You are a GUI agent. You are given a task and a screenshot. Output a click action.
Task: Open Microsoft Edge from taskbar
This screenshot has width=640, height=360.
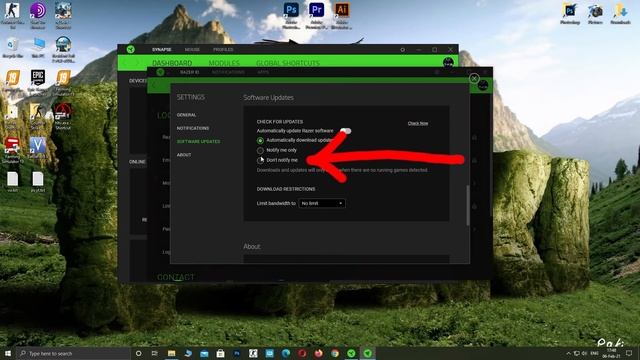point(286,353)
